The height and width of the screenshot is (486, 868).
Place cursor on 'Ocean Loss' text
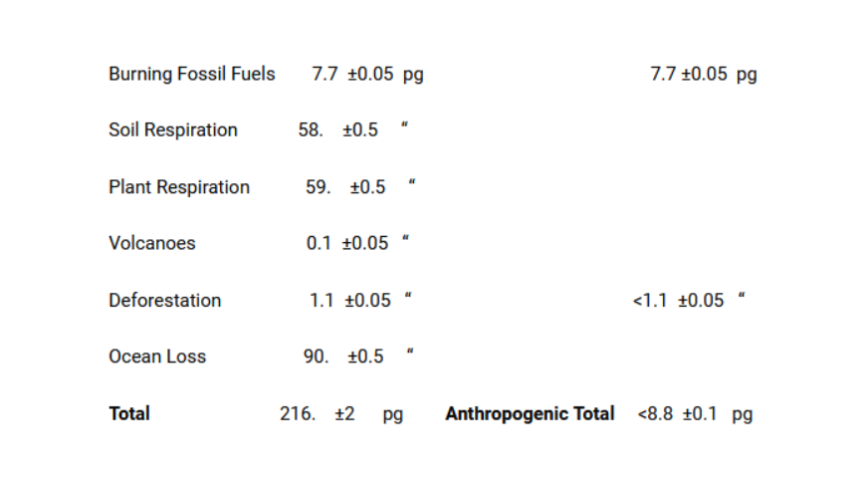click(157, 357)
